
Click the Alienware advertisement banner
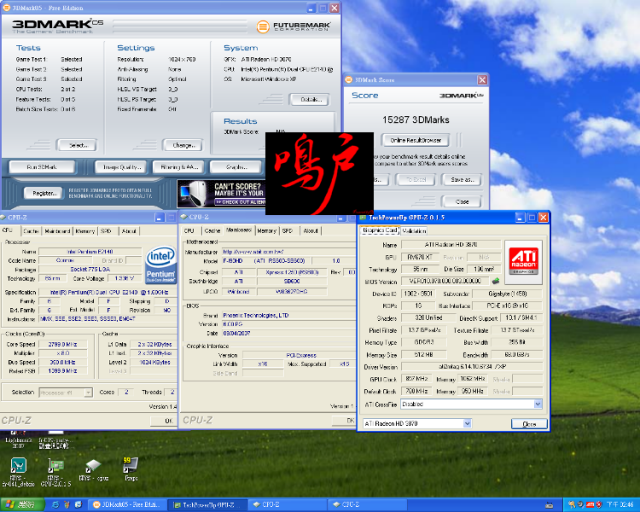pos(222,194)
